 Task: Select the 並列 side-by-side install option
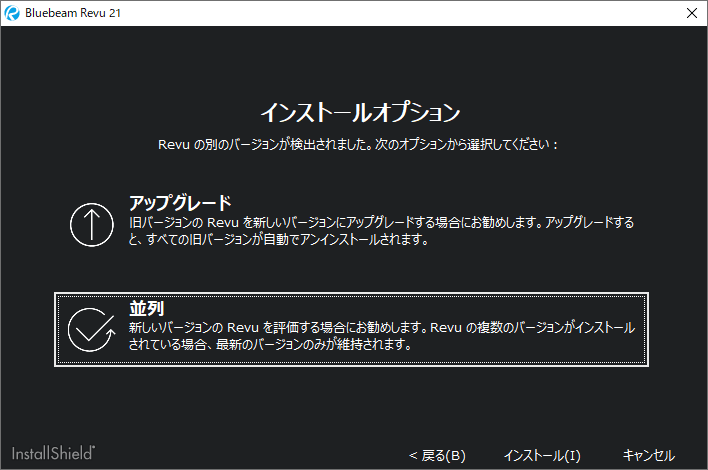pos(351,330)
